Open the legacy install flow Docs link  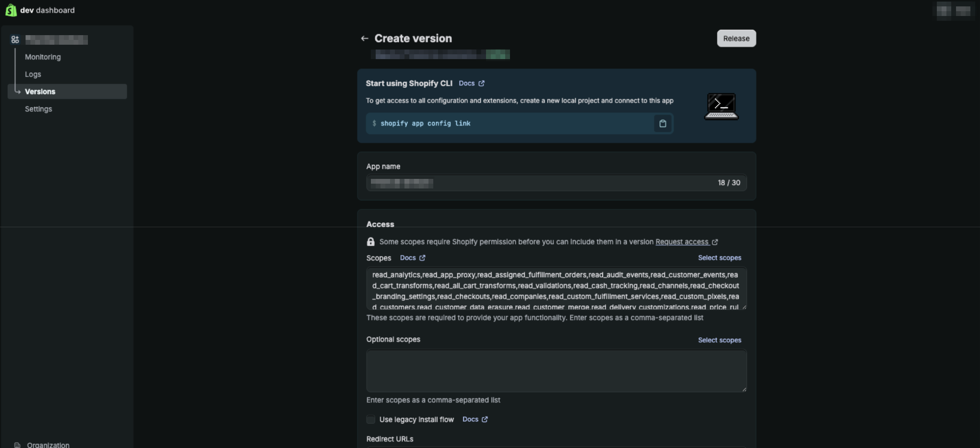click(x=475, y=419)
